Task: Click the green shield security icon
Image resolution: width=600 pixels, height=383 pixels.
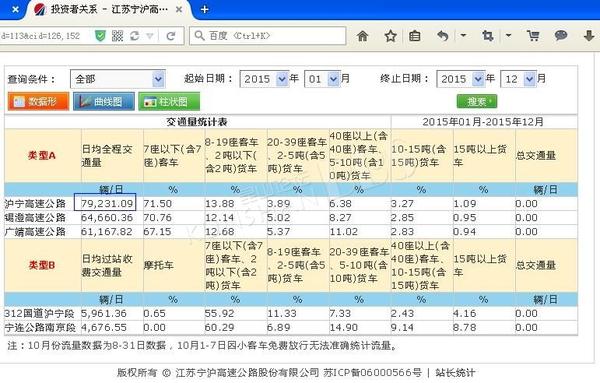Action: [100, 36]
